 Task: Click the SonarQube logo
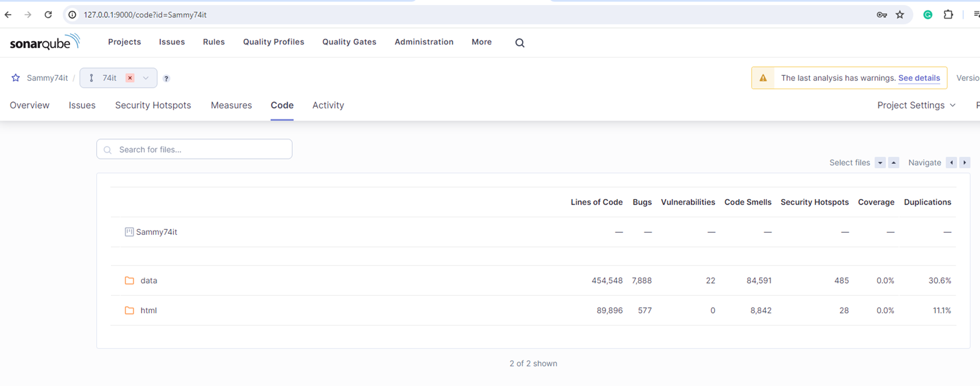[45, 42]
